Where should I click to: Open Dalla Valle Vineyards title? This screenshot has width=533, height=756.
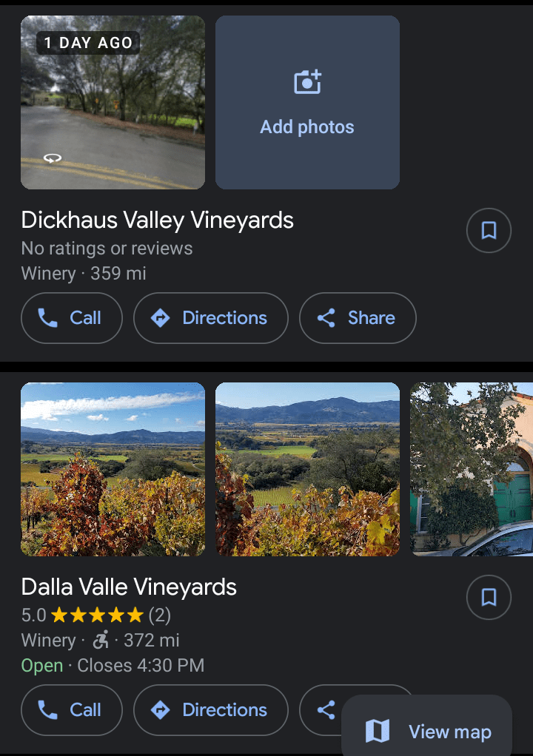(129, 587)
